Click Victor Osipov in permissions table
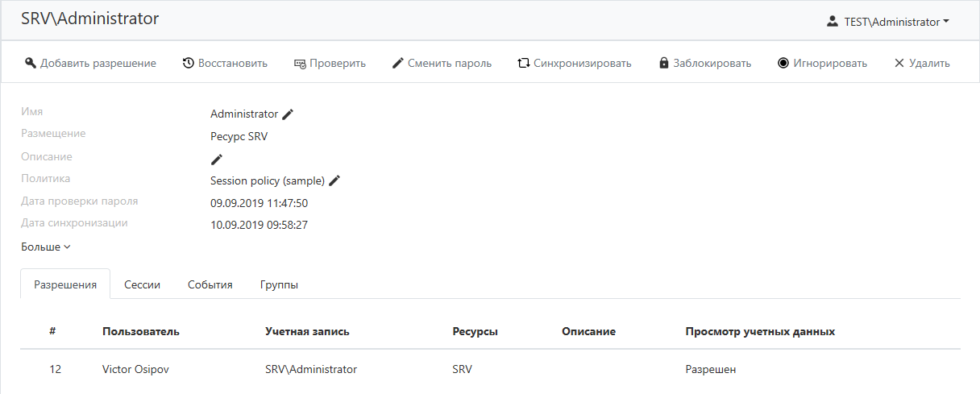Screen dimensions: 980x394 click(136, 369)
